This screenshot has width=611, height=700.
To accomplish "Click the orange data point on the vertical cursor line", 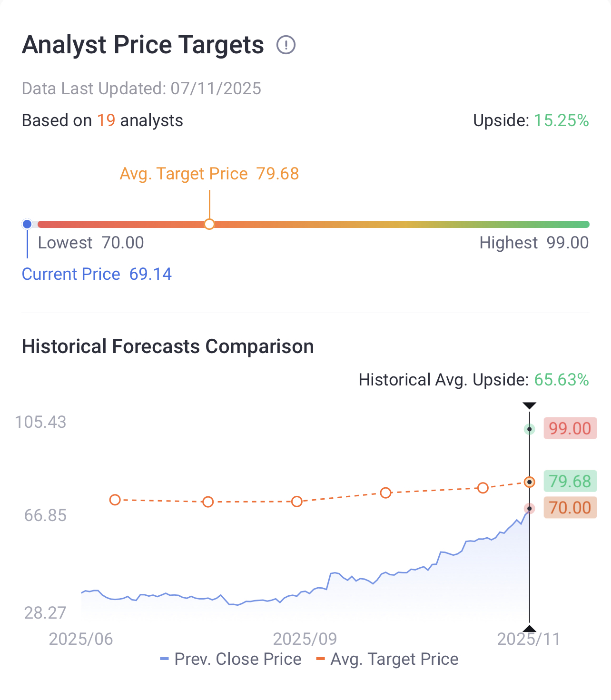I will click(529, 482).
